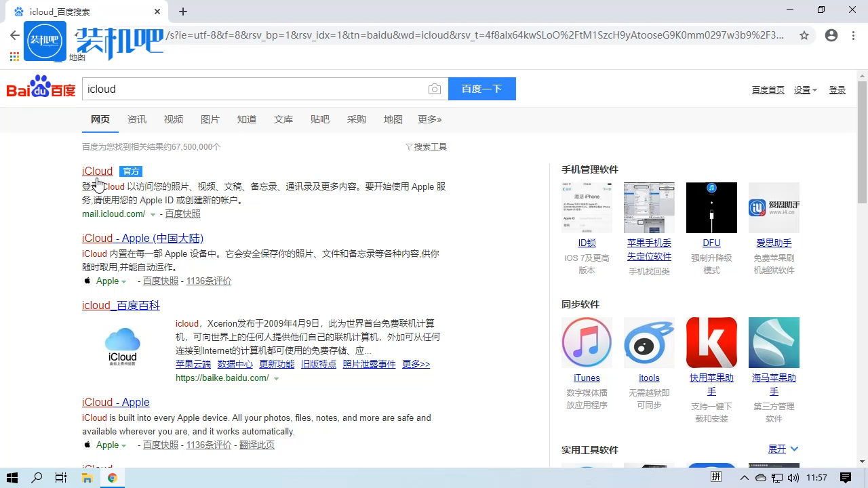This screenshot has height=488, width=868.
Task: Expand the 设置 settings dropdown
Action: 806,90
